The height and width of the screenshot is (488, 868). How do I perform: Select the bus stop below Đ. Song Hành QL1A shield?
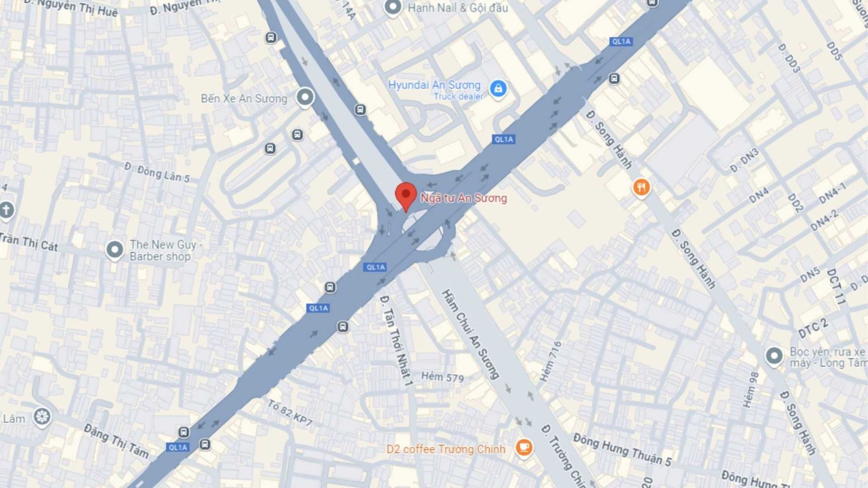tap(614, 79)
